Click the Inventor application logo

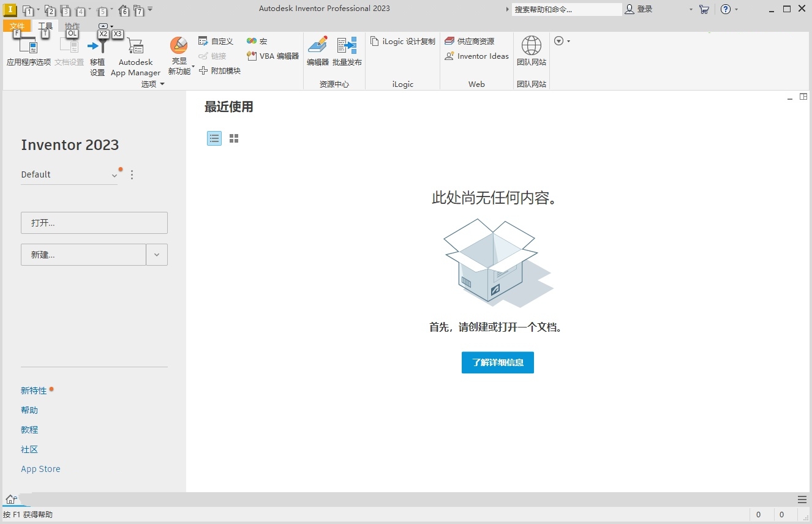pyautogui.click(x=10, y=9)
